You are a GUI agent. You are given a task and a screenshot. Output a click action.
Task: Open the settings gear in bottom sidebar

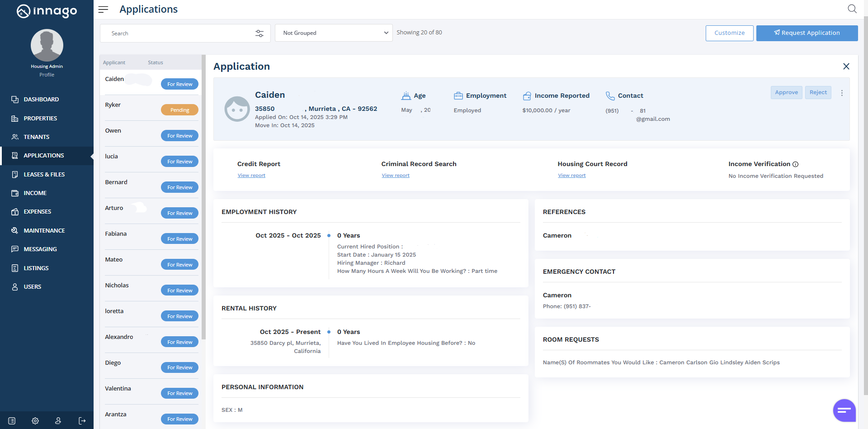click(x=35, y=421)
